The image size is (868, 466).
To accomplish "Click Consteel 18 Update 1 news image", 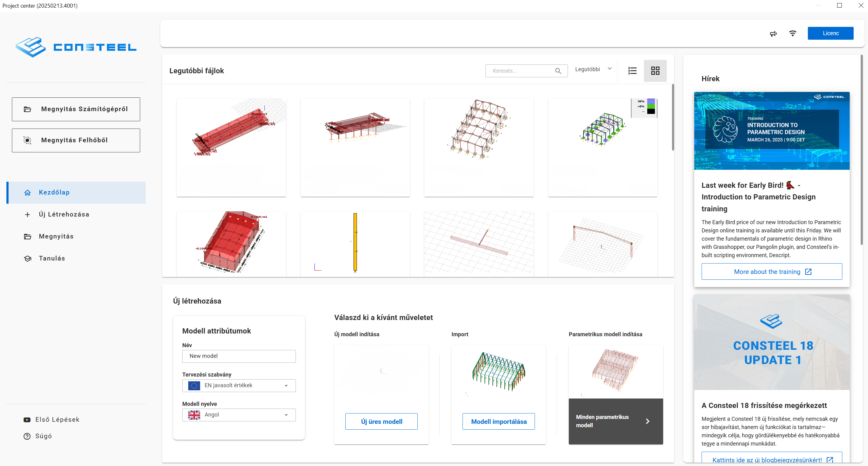I will (772, 342).
